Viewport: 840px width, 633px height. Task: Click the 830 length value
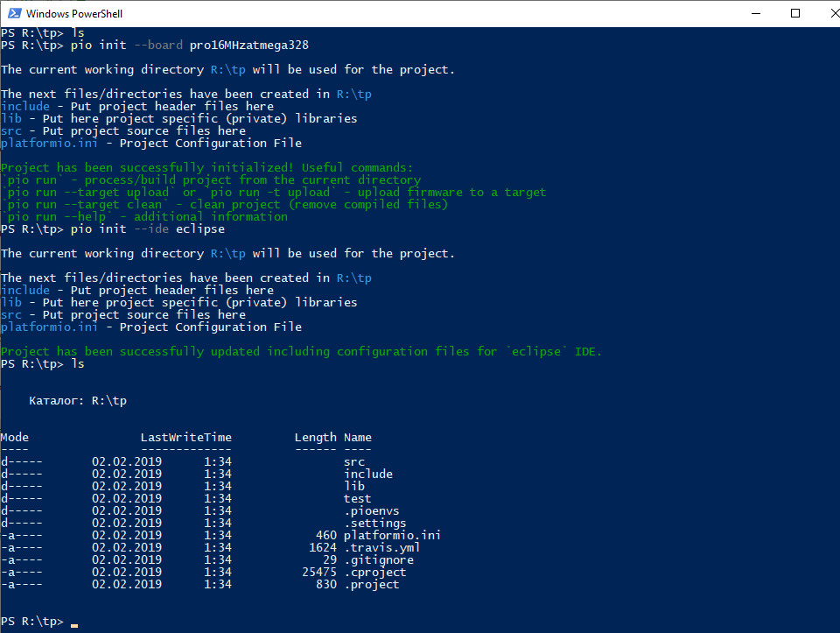tap(326, 585)
